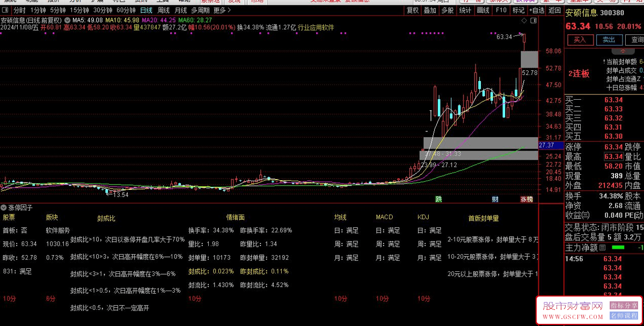Screen dimensions: 644x326
Task: Click the 指标分享 banner label
Action: [x=624, y=306]
